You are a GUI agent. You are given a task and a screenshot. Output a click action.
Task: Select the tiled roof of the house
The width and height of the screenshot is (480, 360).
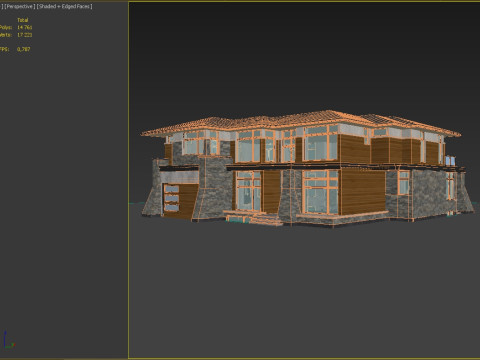click(x=300, y=123)
